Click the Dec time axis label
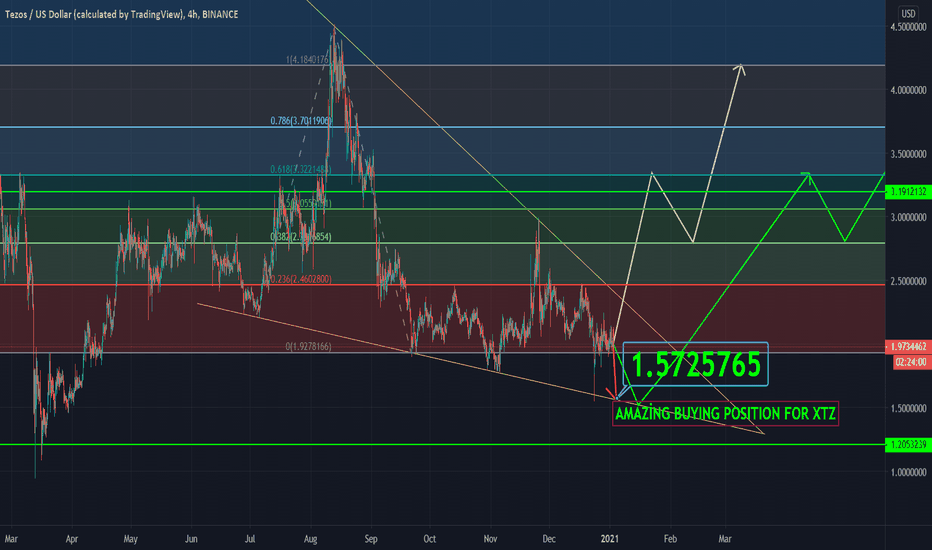932x550 pixels. [x=549, y=539]
